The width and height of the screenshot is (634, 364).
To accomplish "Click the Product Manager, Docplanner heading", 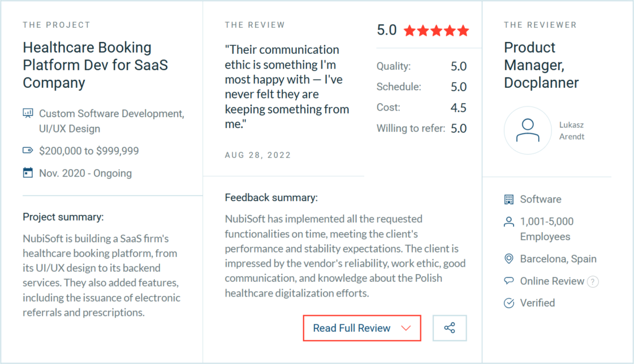I will click(541, 65).
